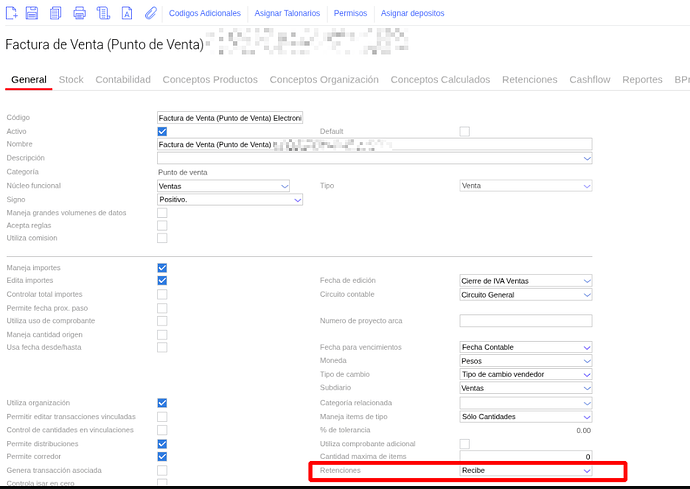Switch to the General tab
The image size is (690, 489).
29,80
